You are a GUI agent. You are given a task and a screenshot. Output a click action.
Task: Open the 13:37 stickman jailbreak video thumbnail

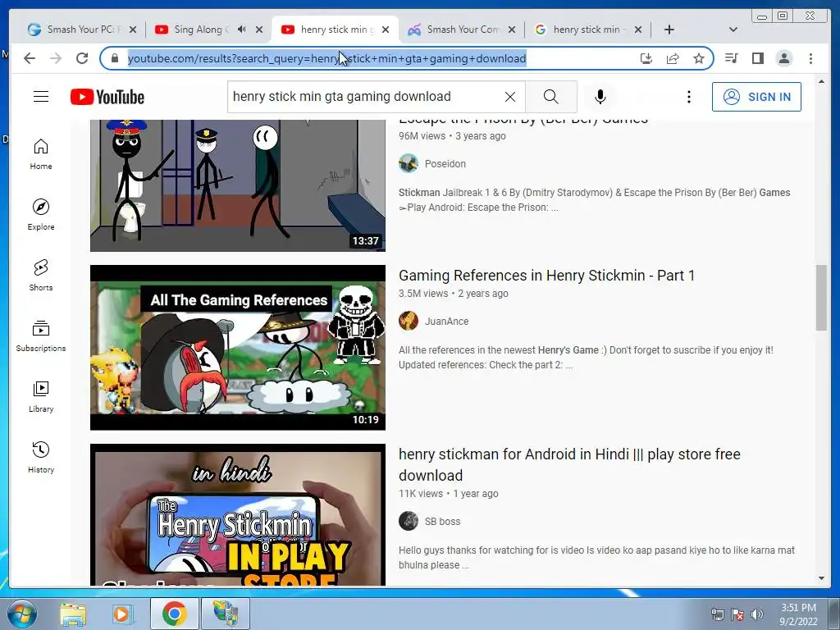238,185
